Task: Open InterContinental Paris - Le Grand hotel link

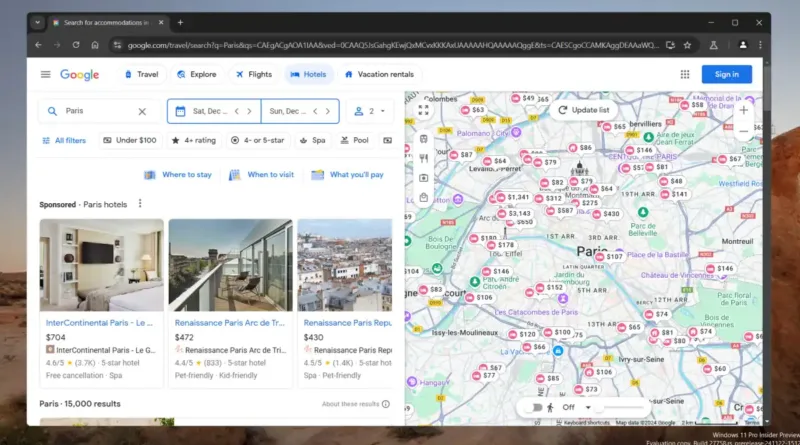Action: click(x=99, y=323)
